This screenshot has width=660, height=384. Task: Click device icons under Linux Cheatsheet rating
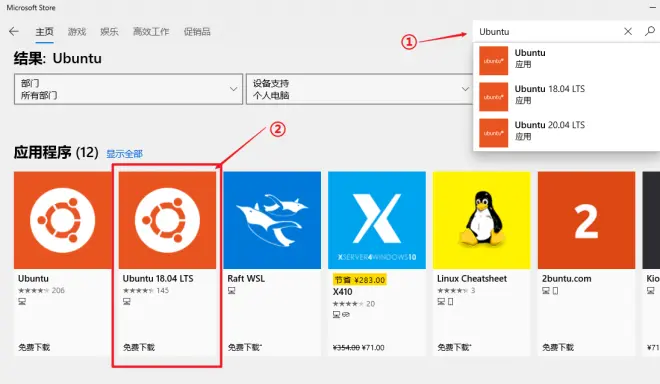445,301
